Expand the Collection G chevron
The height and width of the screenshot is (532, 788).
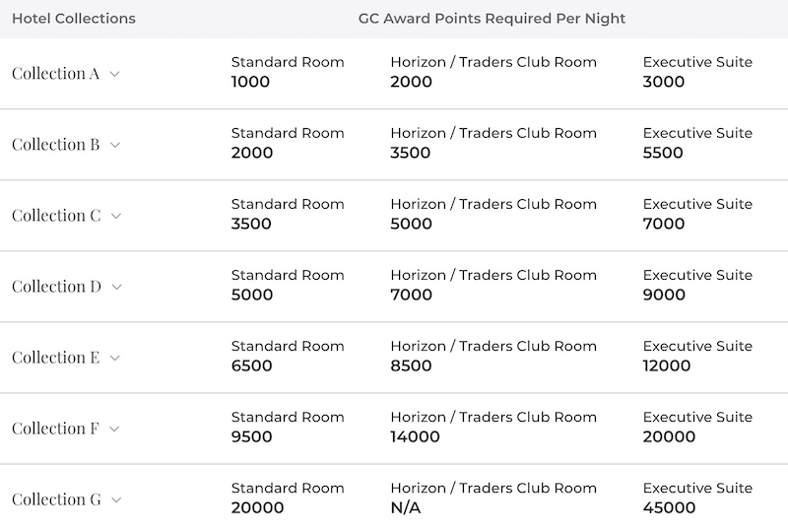(x=116, y=499)
